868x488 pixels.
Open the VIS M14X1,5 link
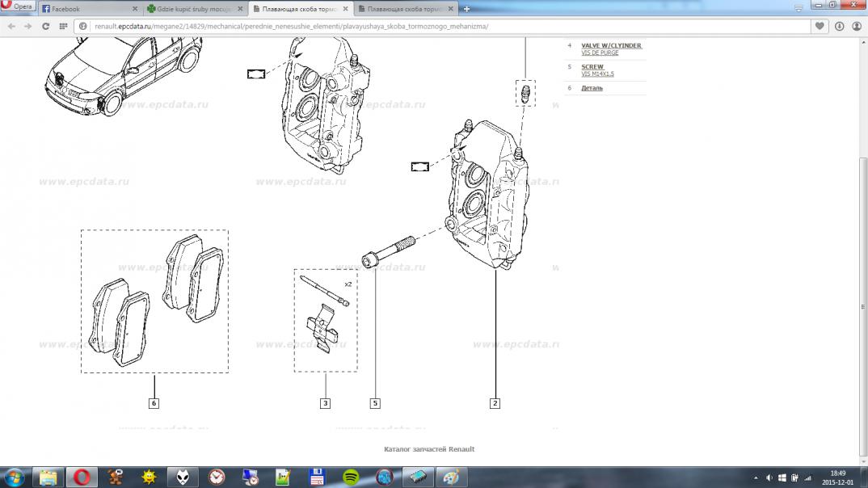[597, 74]
